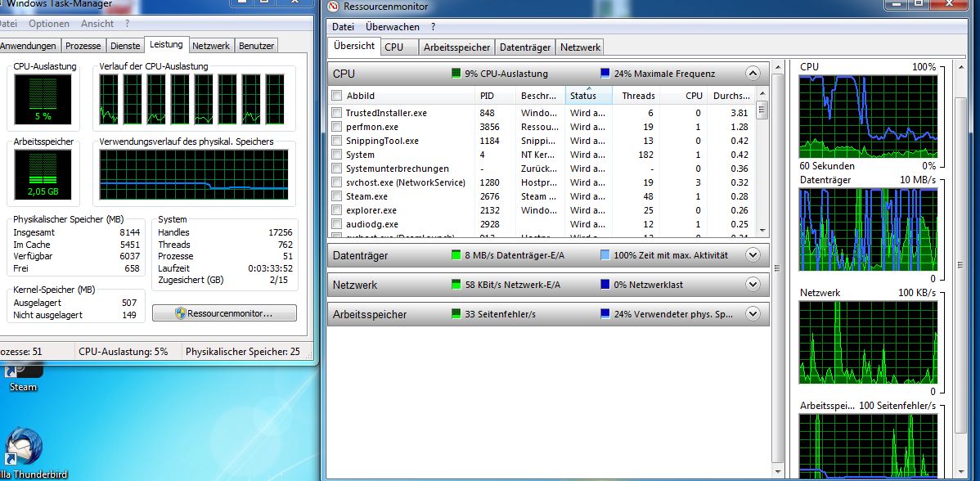
Task: Click the green Seitenfehler/s indicator square
Action: (x=456, y=314)
